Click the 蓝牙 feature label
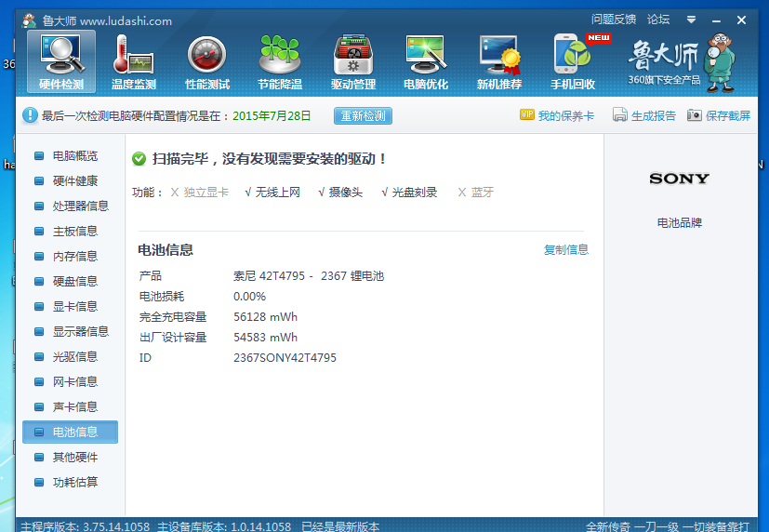This screenshot has width=769, height=532. (x=483, y=193)
